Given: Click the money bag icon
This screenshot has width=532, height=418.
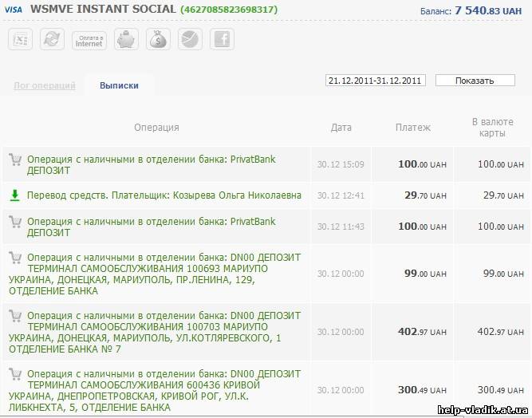Looking at the screenshot, I should pos(158,39).
